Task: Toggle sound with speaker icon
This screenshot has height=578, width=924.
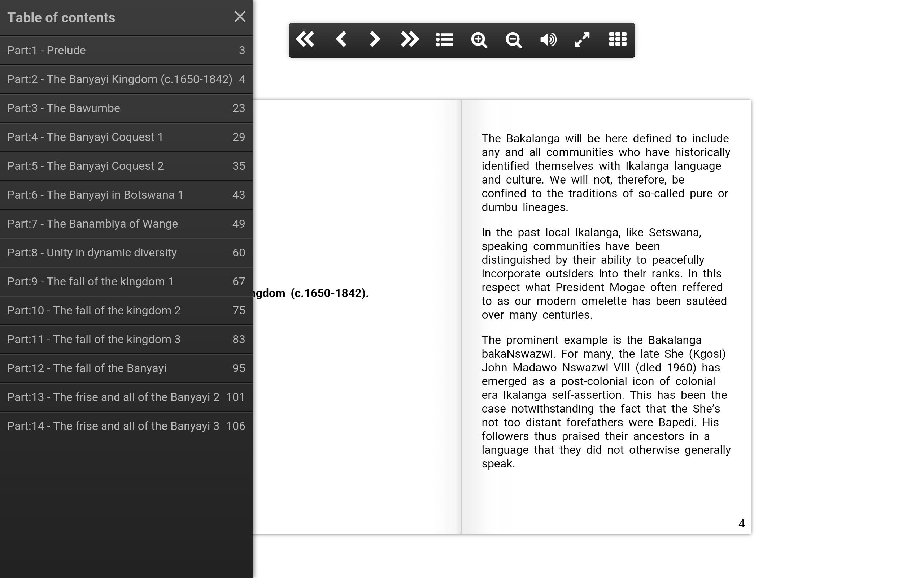Action: click(548, 39)
